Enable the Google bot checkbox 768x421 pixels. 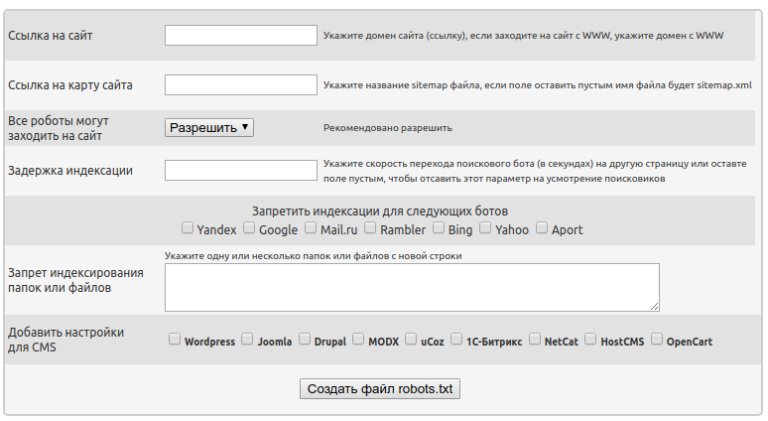(249, 228)
